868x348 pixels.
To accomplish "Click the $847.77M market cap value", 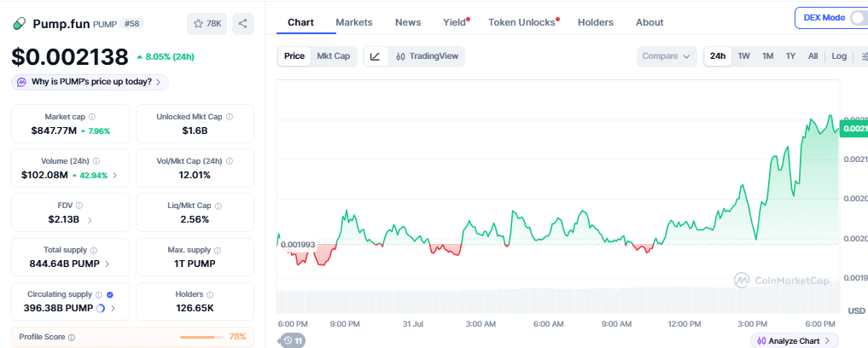I will (53, 131).
